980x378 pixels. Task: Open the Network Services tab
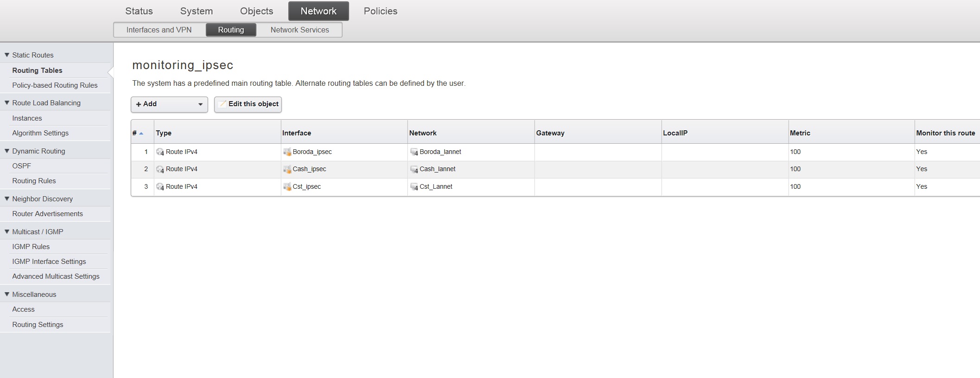pos(299,30)
